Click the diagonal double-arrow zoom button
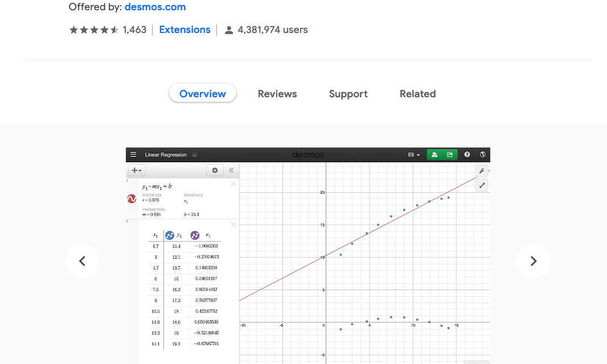 point(482,185)
